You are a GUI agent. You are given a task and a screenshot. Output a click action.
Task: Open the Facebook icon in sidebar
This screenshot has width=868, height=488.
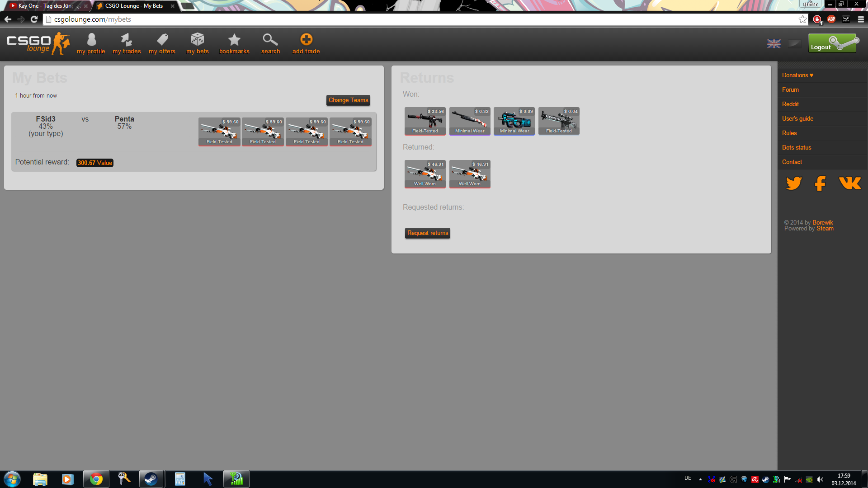pyautogui.click(x=820, y=183)
